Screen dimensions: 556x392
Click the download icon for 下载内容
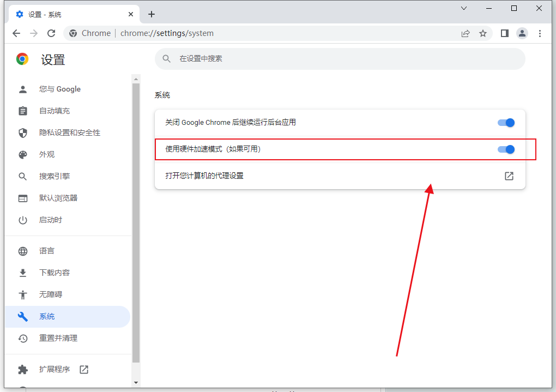[23, 273]
